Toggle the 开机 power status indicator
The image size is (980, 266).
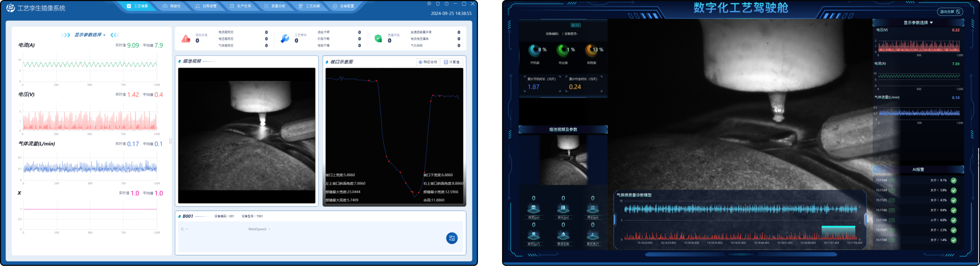(x=576, y=25)
